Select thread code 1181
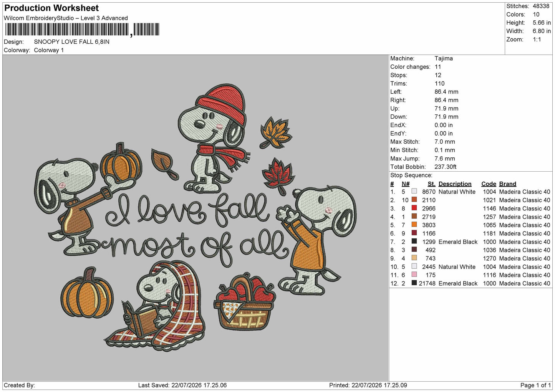The height and width of the screenshot is (392, 555). click(489, 233)
